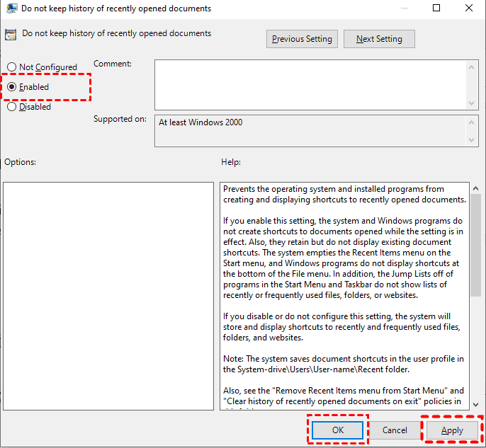
Task: Select the Enabled radio button
Action: tap(28, 87)
